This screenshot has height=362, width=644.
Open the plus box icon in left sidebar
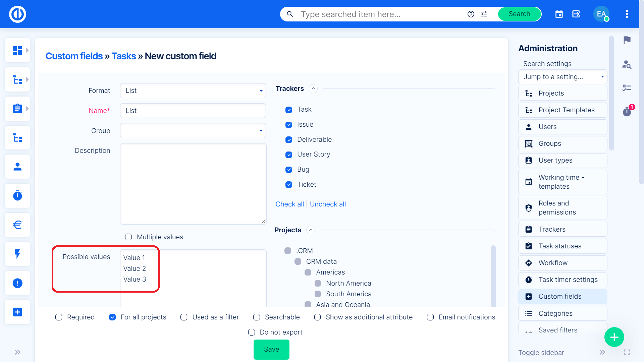click(17, 312)
